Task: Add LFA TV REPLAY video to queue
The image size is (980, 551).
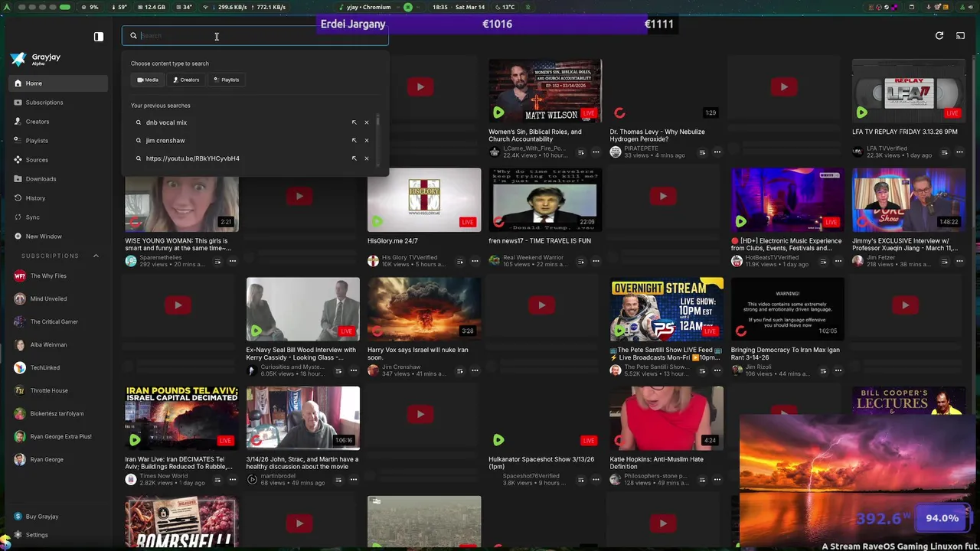Action: 944,152
